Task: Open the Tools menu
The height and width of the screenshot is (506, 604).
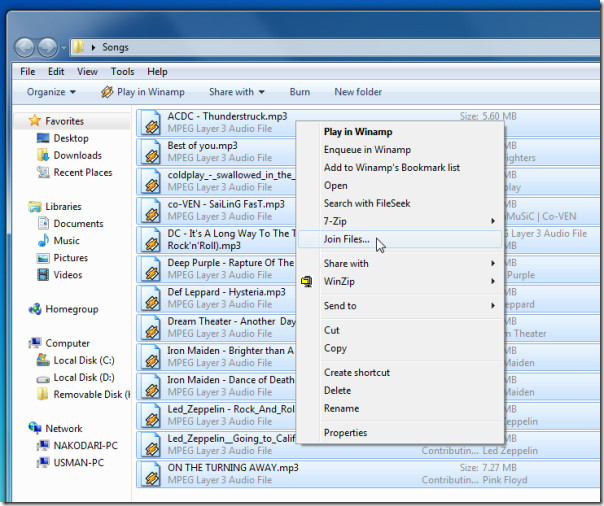Action: [x=122, y=72]
